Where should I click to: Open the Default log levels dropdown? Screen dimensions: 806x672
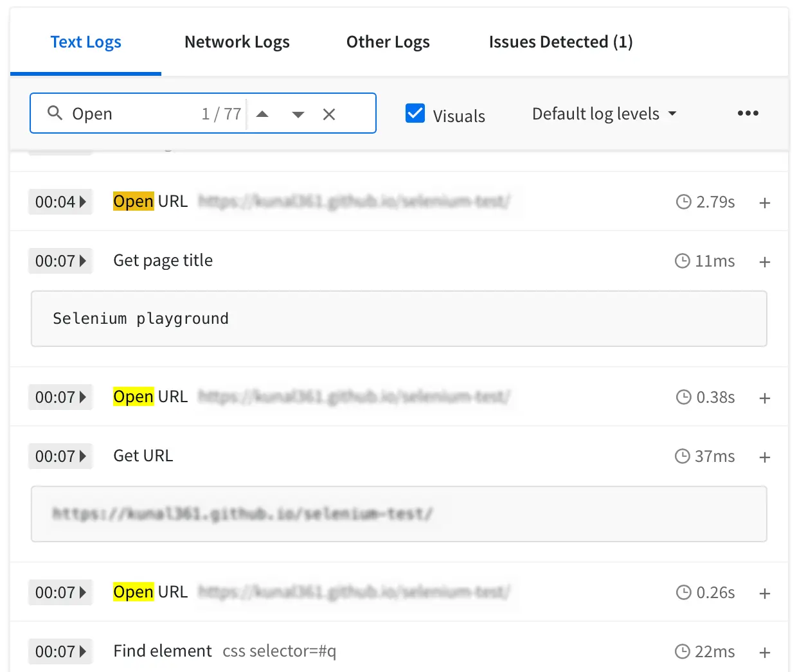[604, 114]
